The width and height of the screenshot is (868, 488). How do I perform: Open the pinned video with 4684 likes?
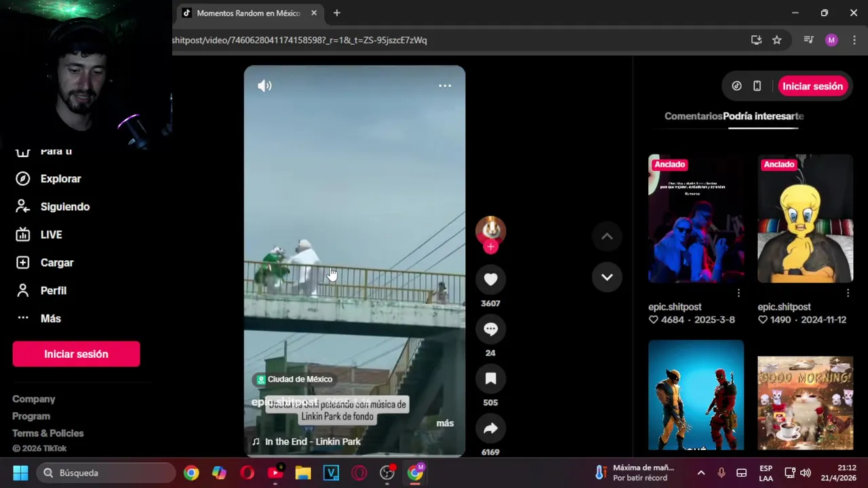click(x=696, y=218)
